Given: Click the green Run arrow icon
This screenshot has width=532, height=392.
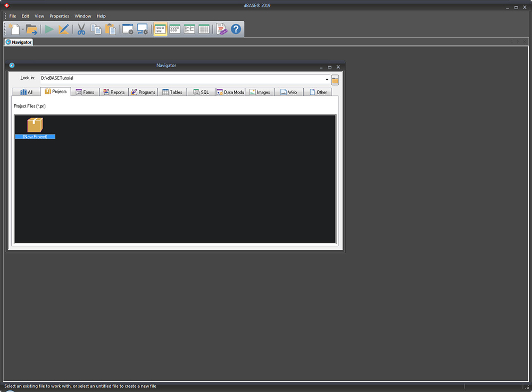Looking at the screenshot, I should pos(49,29).
